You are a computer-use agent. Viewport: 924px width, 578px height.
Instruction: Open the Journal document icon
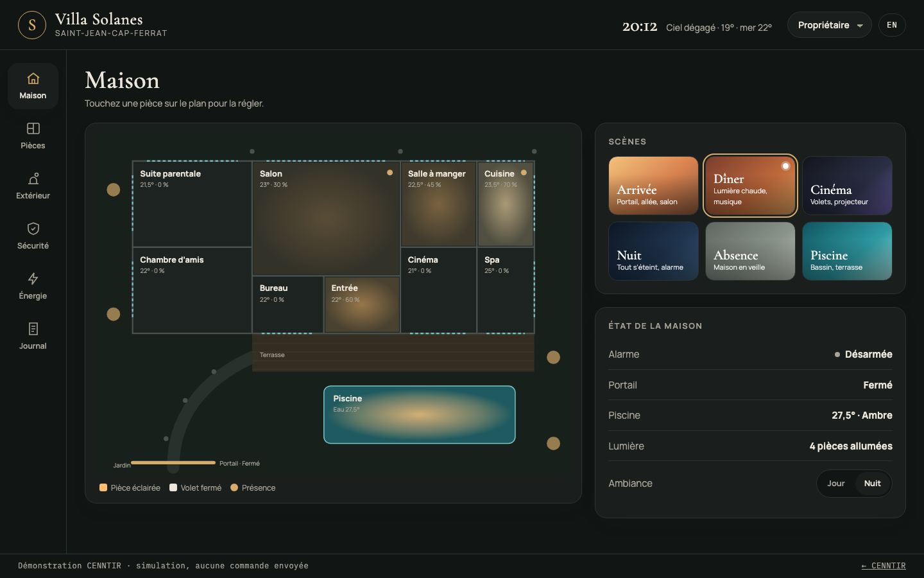click(x=33, y=329)
